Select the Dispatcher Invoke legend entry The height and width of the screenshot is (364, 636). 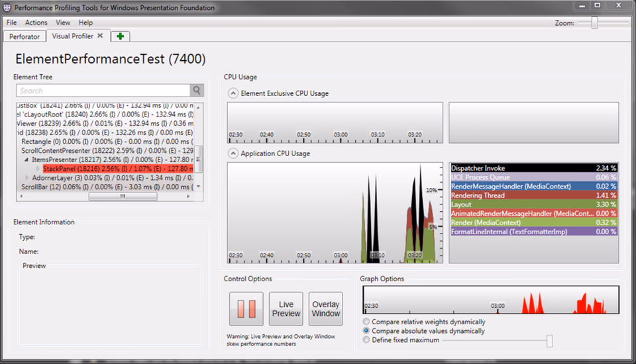click(x=534, y=168)
